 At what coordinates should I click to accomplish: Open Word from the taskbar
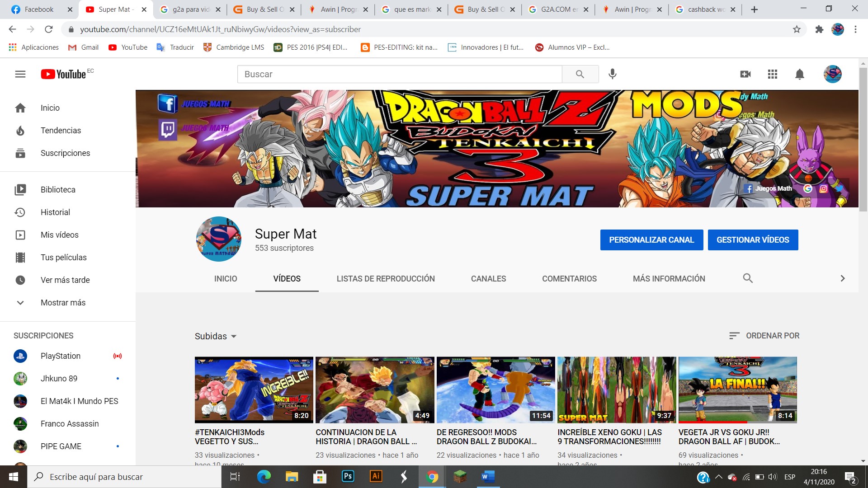(x=488, y=477)
